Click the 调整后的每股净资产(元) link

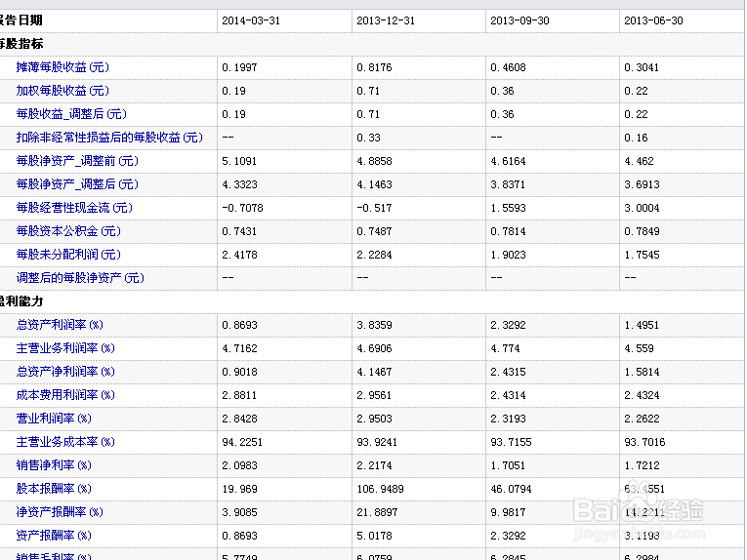point(80,278)
